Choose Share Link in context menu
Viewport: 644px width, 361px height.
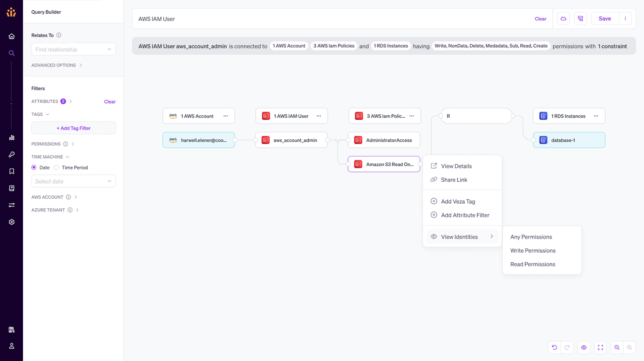462,180
